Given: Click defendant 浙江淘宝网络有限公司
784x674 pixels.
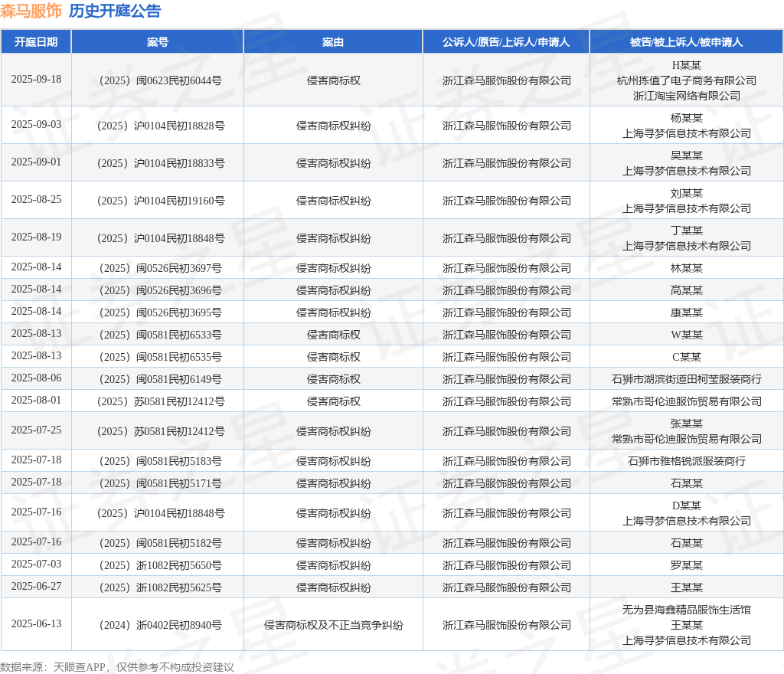Looking at the screenshot, I should pos(687,96).
